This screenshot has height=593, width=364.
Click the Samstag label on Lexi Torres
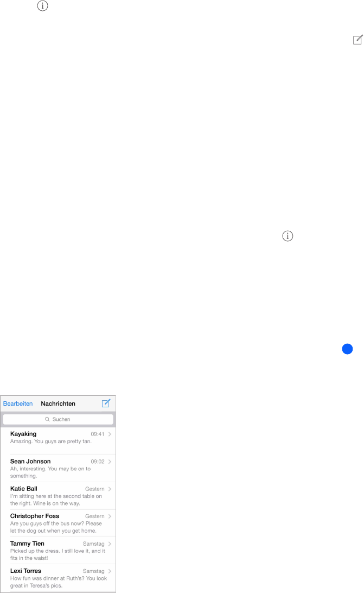(x=94, y=571)
